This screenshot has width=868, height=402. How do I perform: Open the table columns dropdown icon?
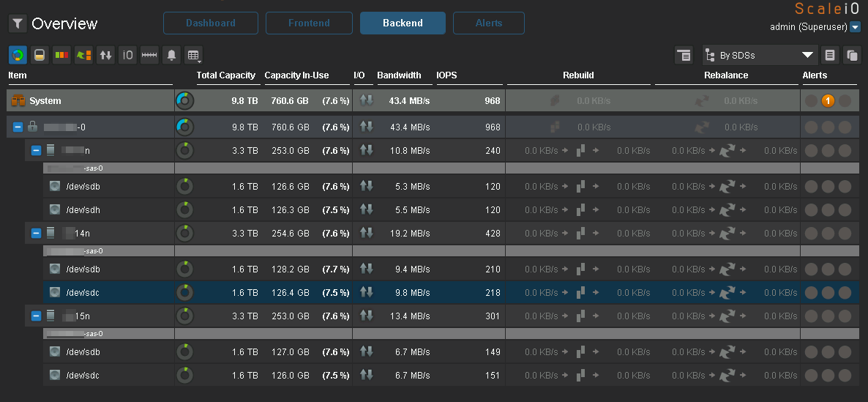(194, 55)
